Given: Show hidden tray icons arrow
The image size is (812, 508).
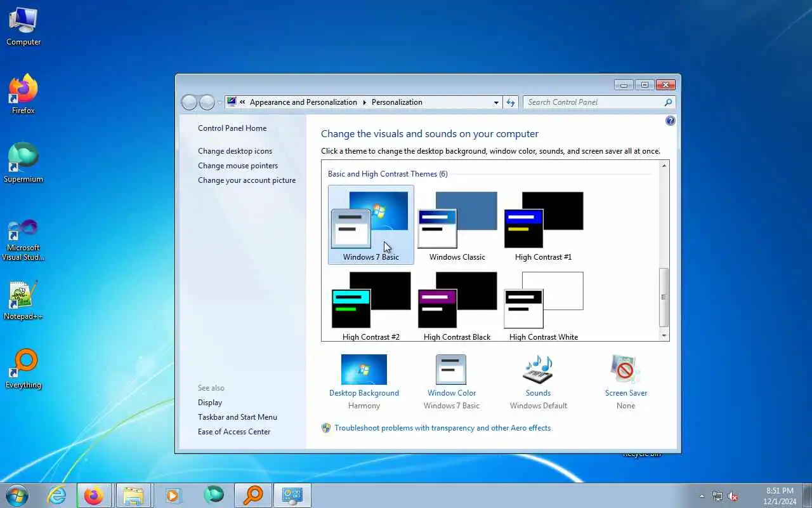Looking at the screenshot, I should [x=702, y=496].
